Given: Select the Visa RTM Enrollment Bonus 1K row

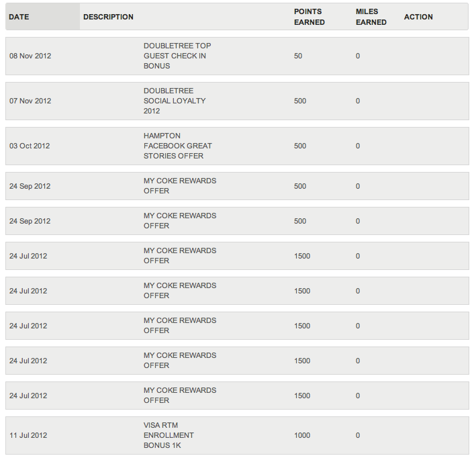Looking at the screenshot, I should pos(237,435).
